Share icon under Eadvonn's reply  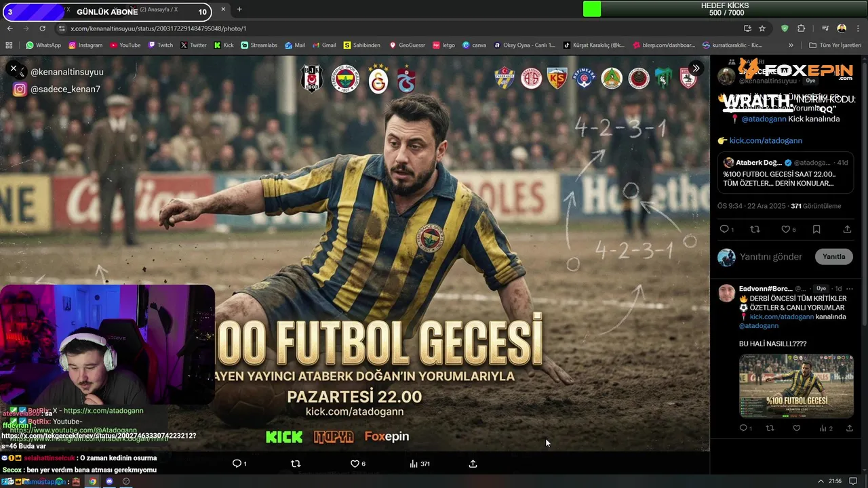[x=849, y=428]
